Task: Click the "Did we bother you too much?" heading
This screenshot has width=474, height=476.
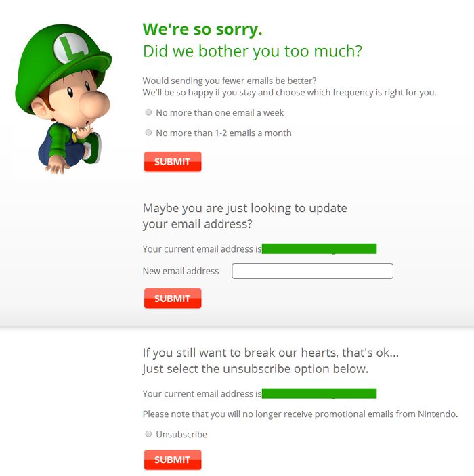Action: [253, 51]
